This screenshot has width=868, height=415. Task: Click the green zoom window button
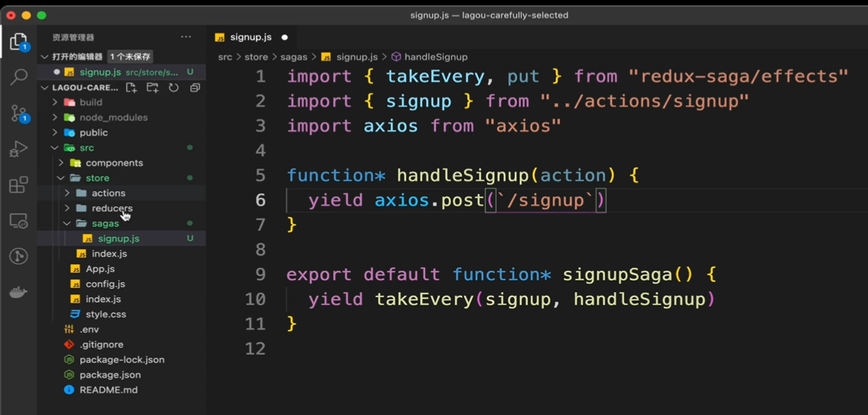[x=41, y=15]
